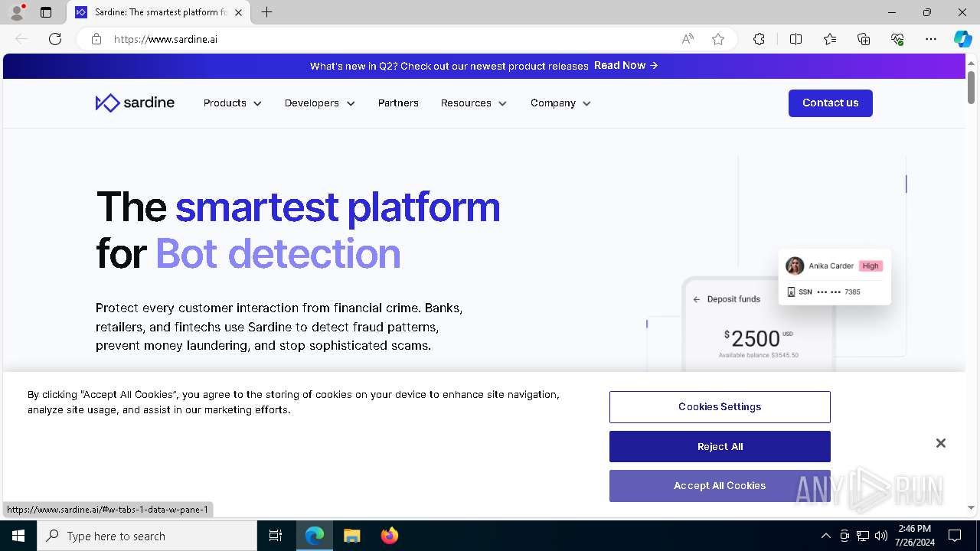Open the Extensions puzzle icon
The image size is (980, 551).
pos(759,39)
